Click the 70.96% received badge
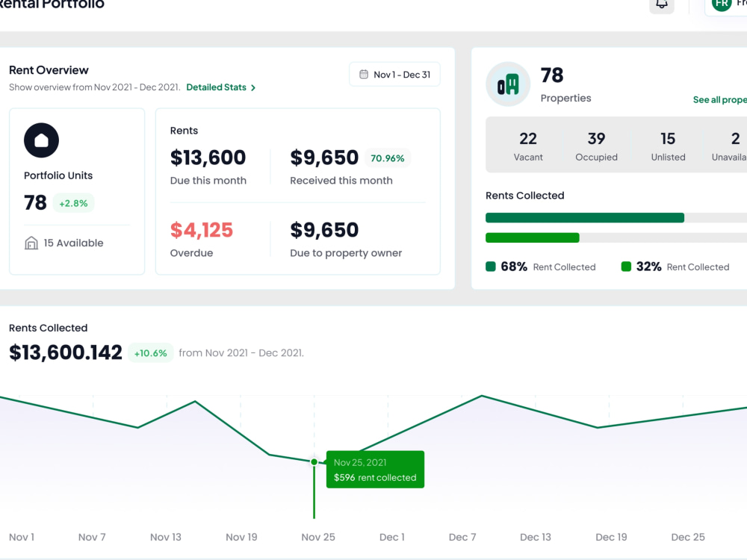Image resolution: width=747 pixels, height=560 pixels. (387, 158)
